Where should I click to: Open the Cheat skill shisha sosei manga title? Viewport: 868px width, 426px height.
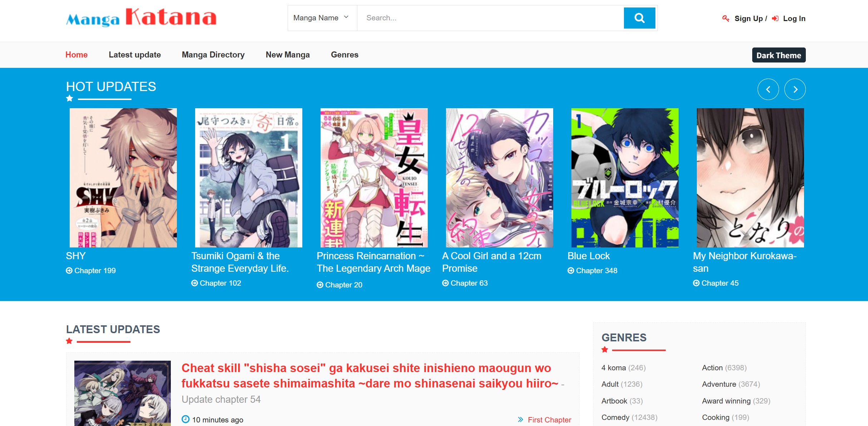tap(370, 376)
